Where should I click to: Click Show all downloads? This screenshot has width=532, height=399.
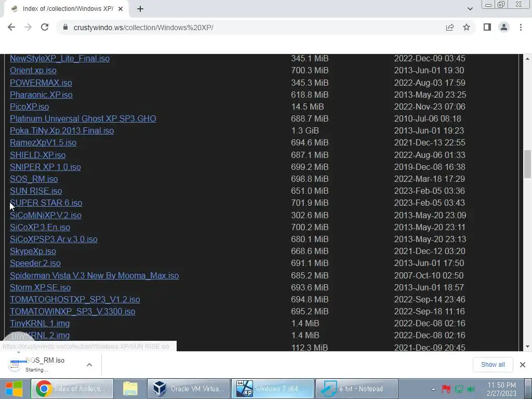tap(493, 365)
